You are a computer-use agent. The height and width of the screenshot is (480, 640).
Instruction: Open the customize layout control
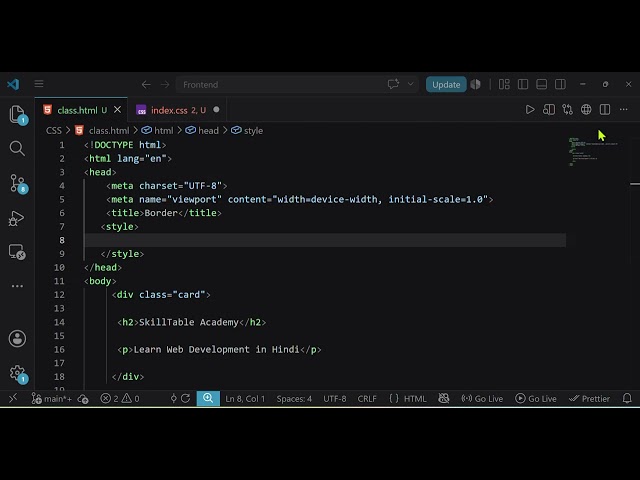point(504,84)
